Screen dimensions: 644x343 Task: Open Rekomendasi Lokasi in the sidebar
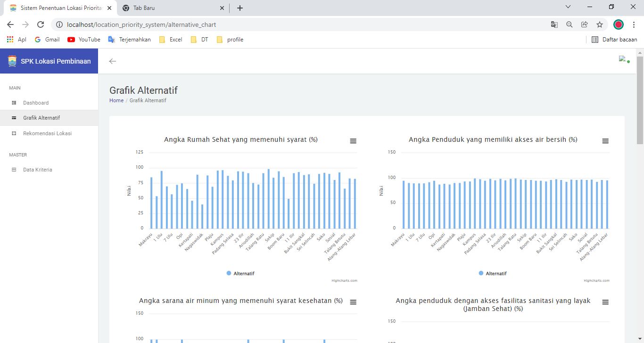[x=49, y=133]
